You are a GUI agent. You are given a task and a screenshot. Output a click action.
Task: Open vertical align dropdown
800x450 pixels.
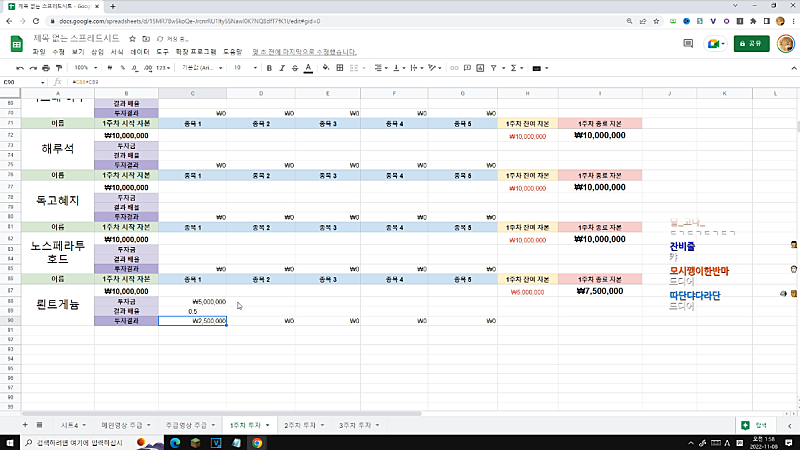pos(399,68)
